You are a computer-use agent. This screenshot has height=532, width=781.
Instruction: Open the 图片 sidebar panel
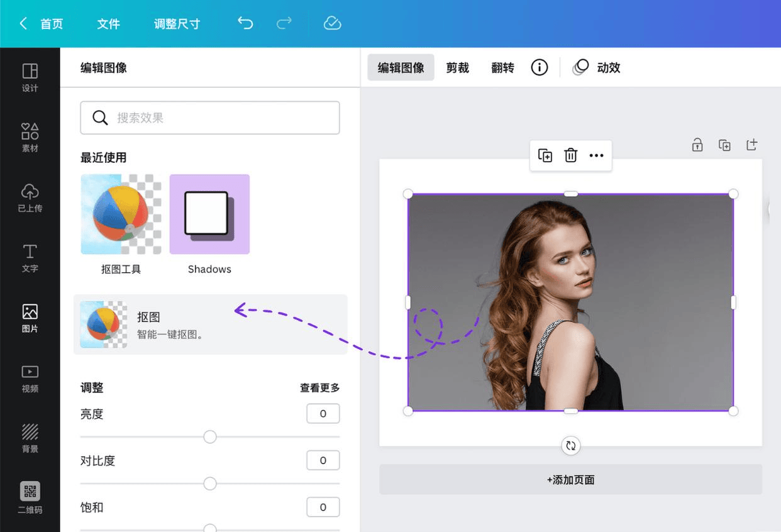(30, 318)
